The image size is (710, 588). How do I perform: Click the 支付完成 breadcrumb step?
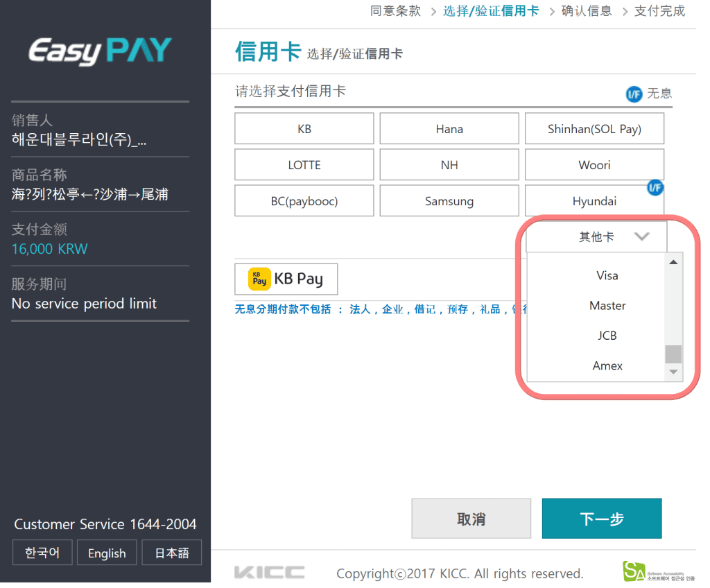point(659,11)
